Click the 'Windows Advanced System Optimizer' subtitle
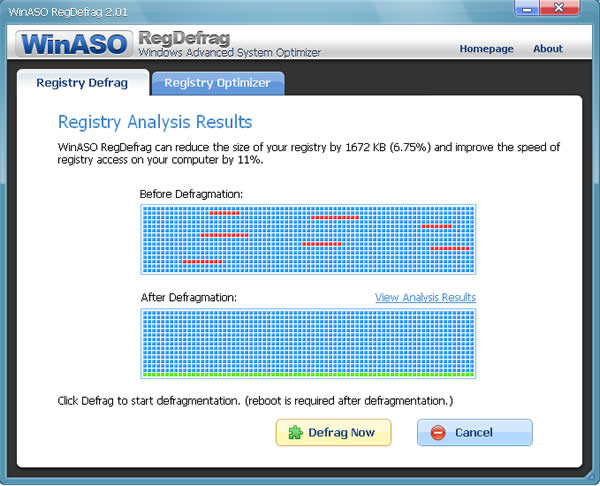600x486 pixels. click(229, 52)
